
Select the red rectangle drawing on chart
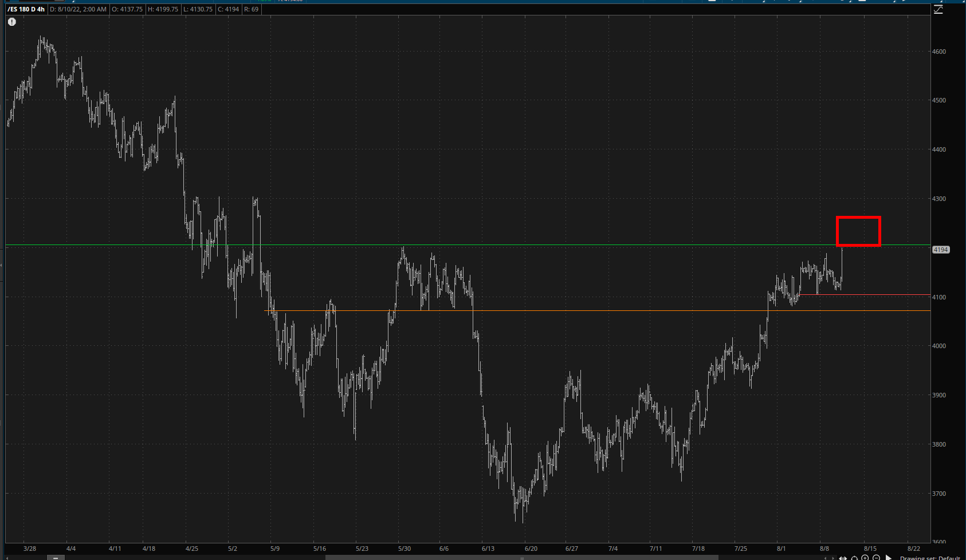coord(858,218)
